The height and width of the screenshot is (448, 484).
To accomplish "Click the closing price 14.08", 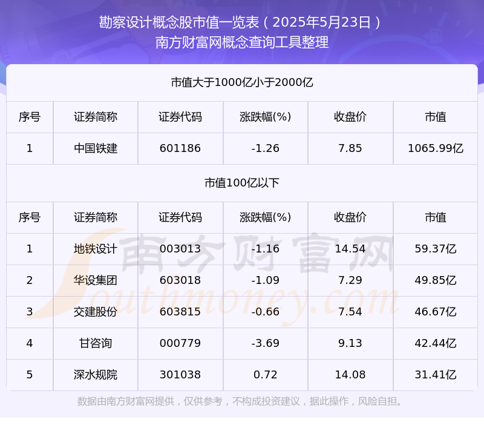I will (350, 375).
